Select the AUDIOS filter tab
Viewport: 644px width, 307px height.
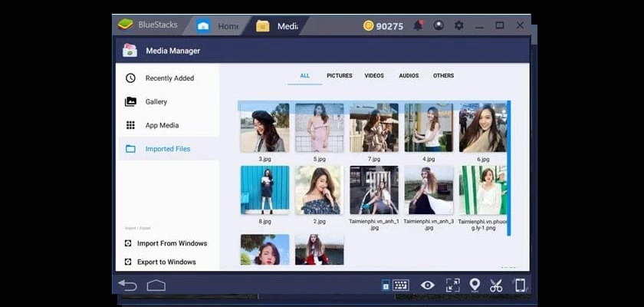click(409, 76)
